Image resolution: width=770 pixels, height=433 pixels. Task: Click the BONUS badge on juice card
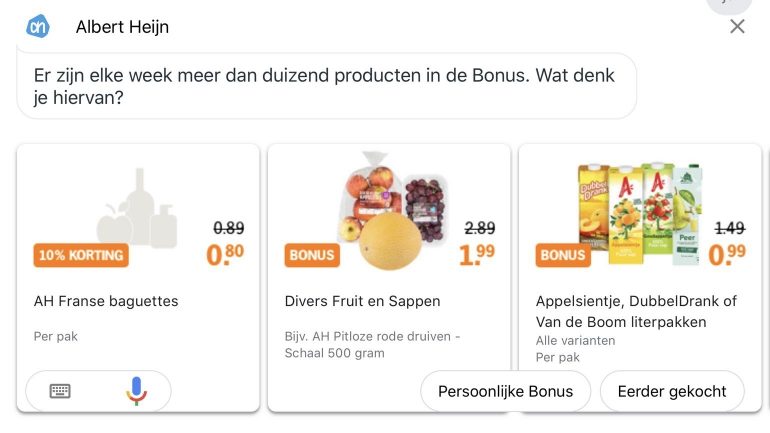[x=563, y=255]
